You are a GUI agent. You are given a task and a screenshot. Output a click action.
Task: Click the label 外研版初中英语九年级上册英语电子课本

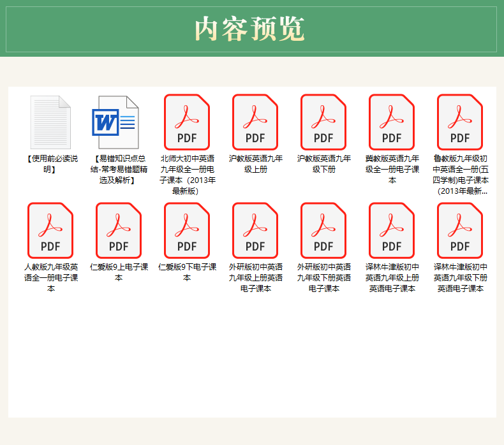click(256, 277)
